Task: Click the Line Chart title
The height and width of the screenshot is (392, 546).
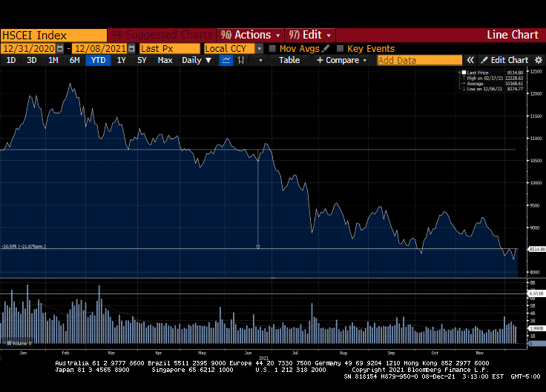Action: (512, 35)
